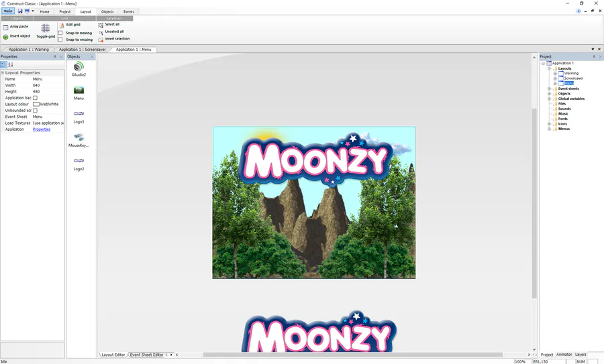Click the categorized view icon in Properties

pos(4,64)
